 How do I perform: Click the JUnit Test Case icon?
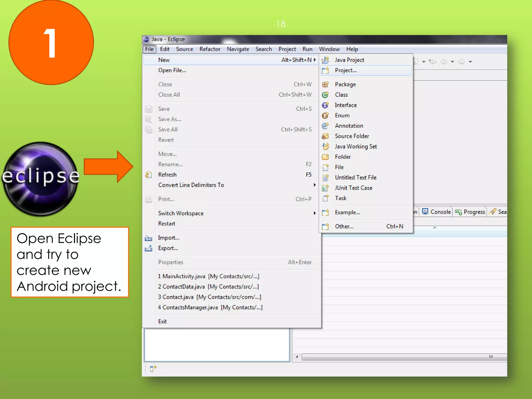pos(325,188)
